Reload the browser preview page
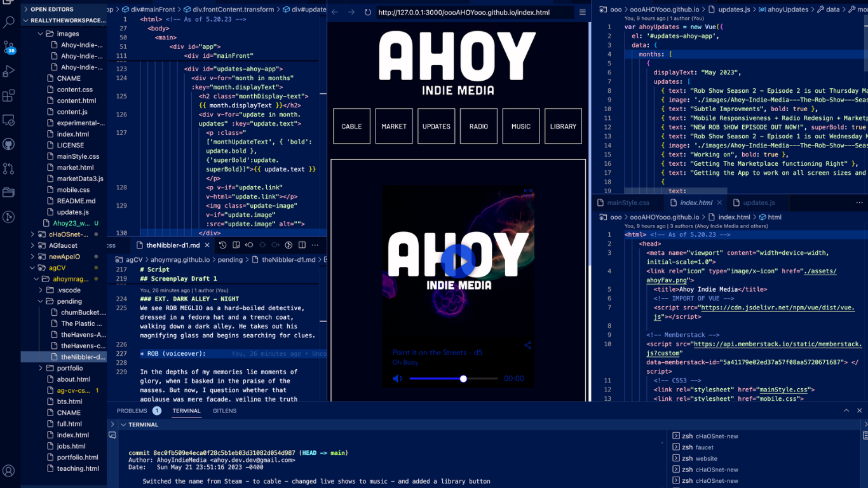This screenshot has height=488, width=868. tap(368, 12)
